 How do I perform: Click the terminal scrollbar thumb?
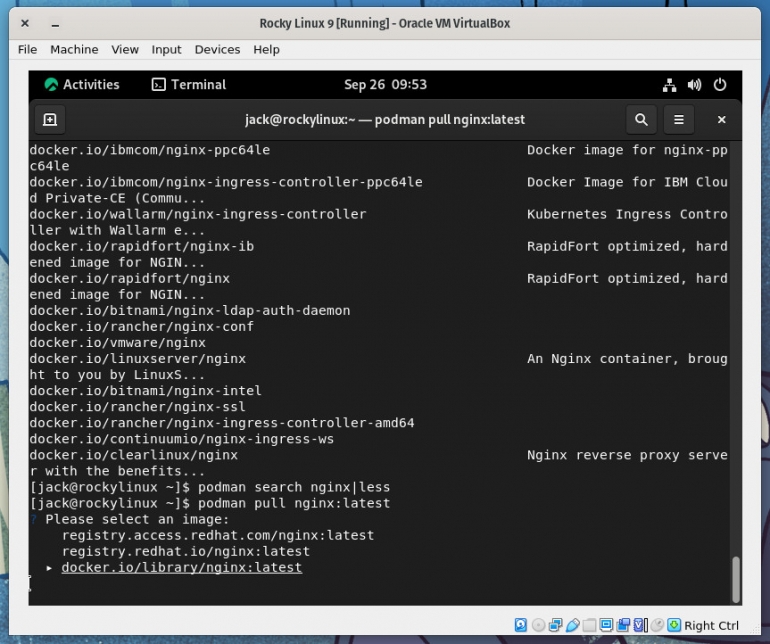pos(736,579)
